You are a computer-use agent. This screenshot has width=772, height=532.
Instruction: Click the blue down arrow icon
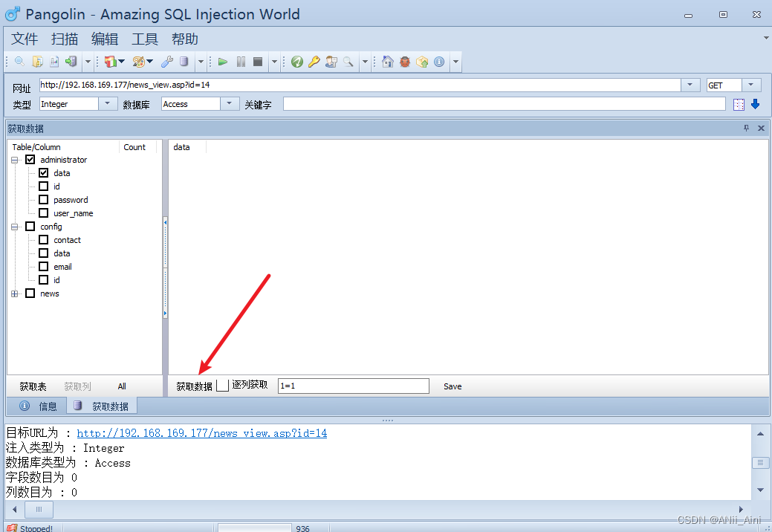point(755,104)
